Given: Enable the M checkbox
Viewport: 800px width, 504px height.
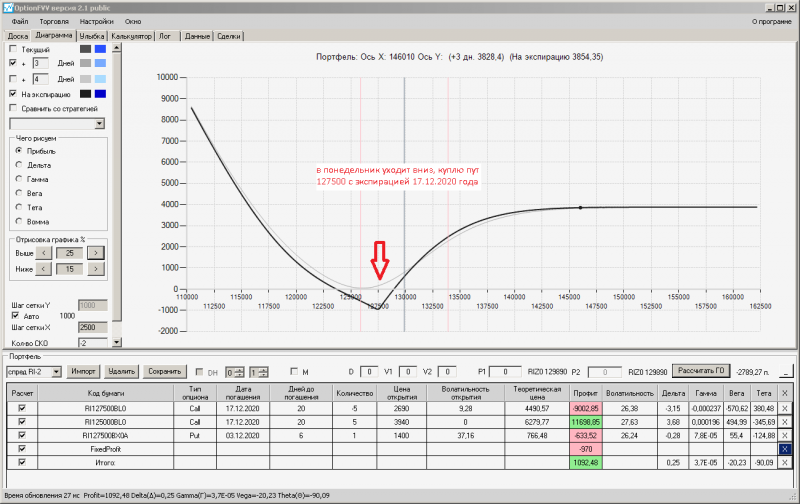Looking at the screenshot, I should (x=293, y=371).
